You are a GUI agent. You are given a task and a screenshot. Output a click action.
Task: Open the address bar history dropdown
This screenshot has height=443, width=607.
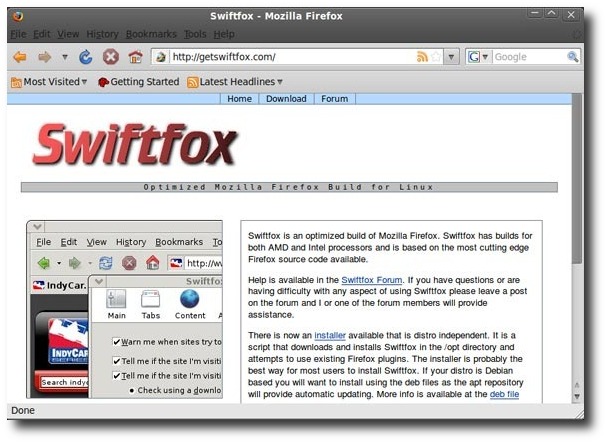pos(451,57)
